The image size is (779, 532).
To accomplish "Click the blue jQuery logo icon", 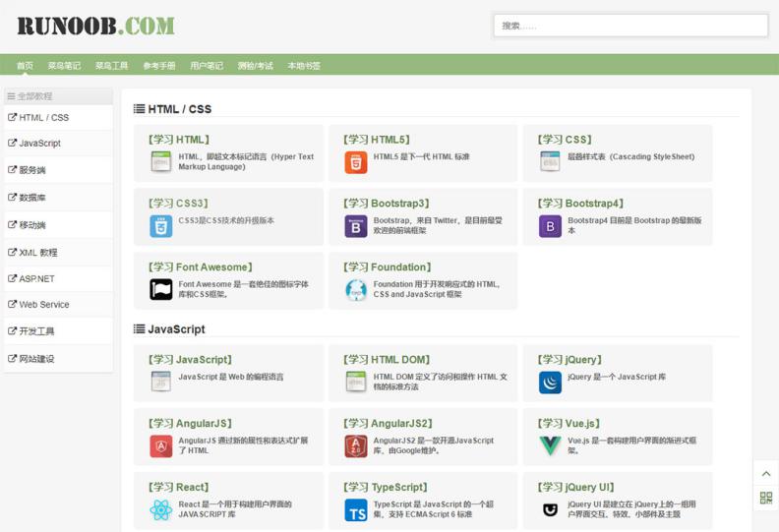I will tap(550, 383).
